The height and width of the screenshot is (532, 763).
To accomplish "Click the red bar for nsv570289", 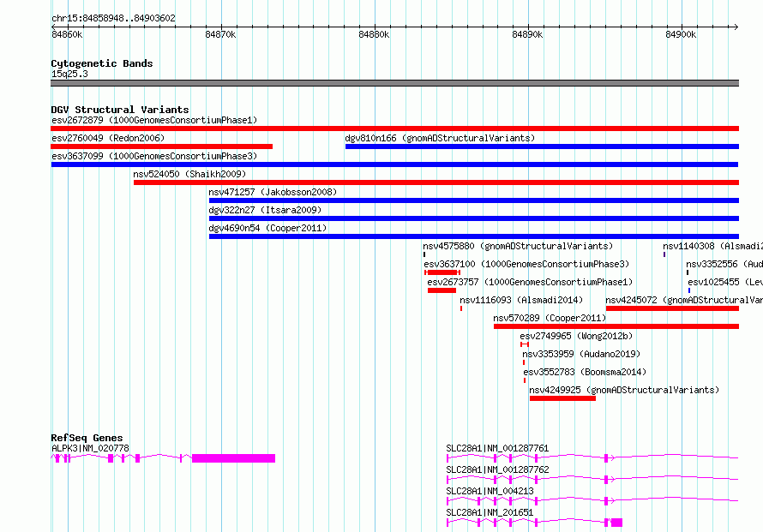I will click(616, 326).
